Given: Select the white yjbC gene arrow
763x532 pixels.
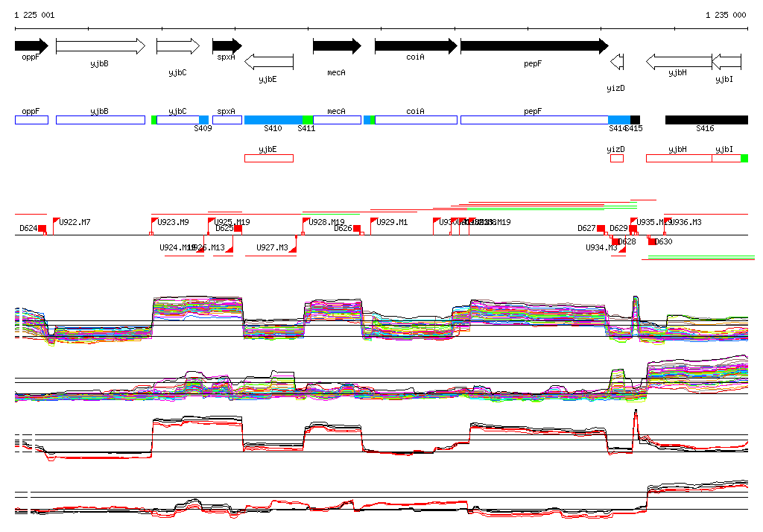Looking at the screenshot, I should point(178,46).
